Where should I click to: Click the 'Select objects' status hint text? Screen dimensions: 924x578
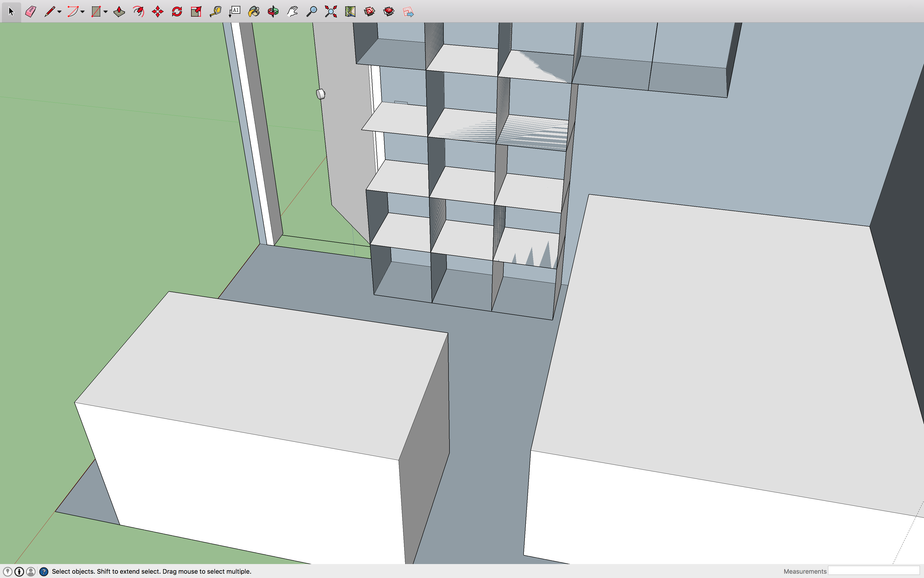[152, 571]
